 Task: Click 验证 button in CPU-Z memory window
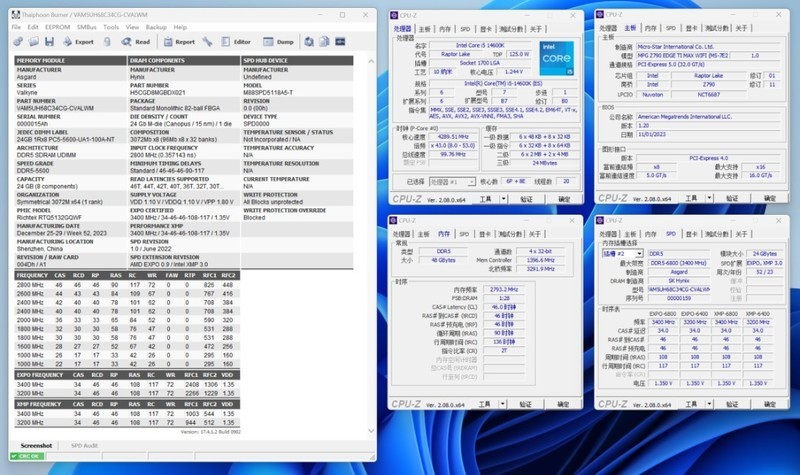click(526, 404)
